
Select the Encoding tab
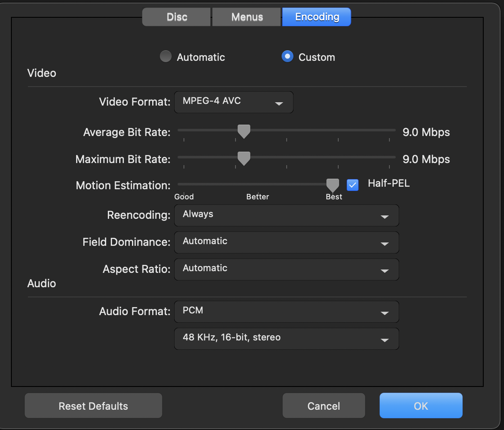pyautogui.click(x=316, y=17)
